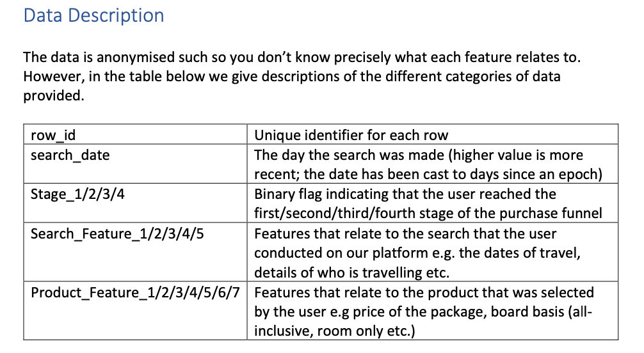The width and height of the screenshot is (644, 353).
Task: Click the 'inclusive, room only etc.' line
Action: click(335, 331)
